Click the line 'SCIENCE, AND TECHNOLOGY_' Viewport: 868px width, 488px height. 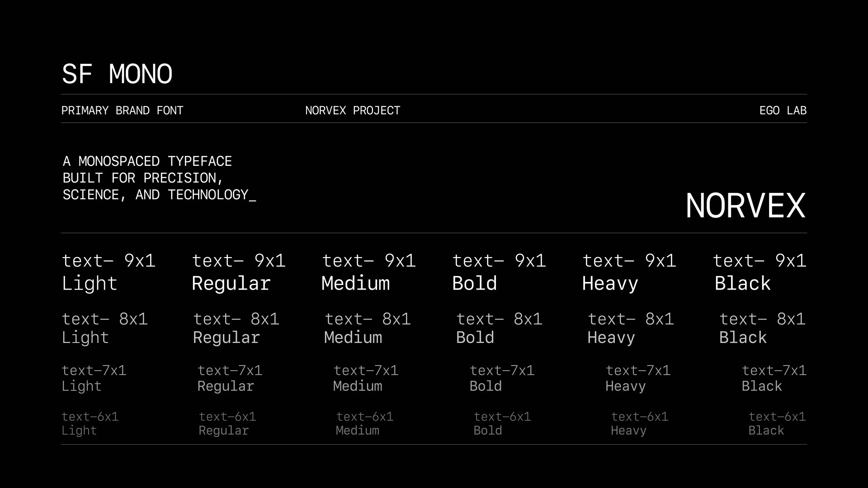[160, 195]
